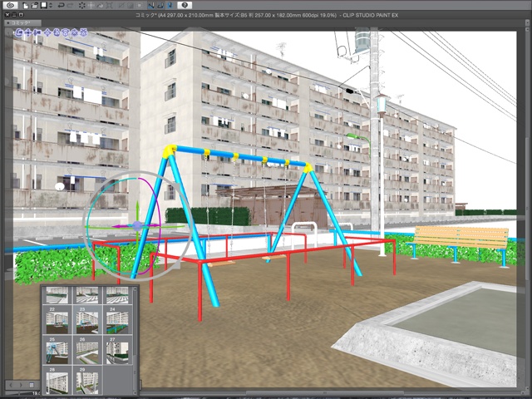Undo the last action
The height and width of the screenshot is (399, 532).
click(x=61, y=6)
